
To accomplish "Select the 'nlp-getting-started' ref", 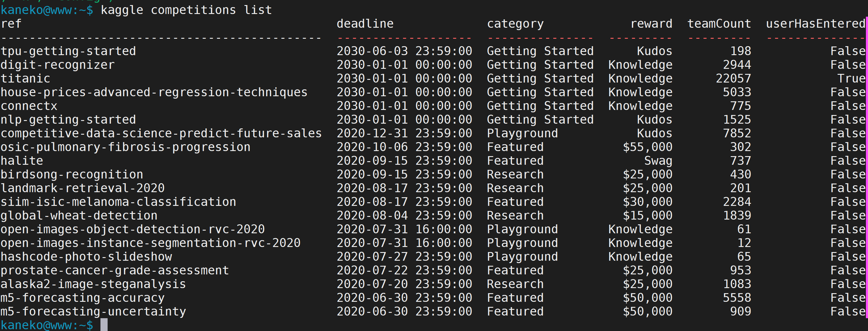I will tap(68, 120).
